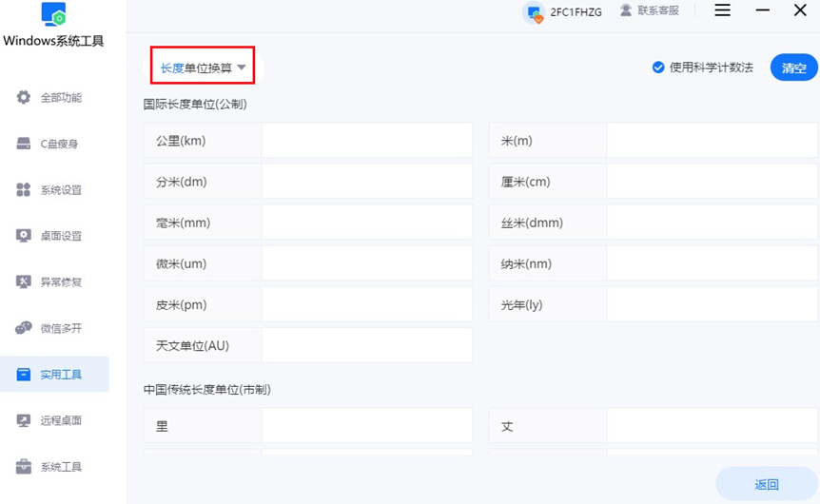
Task: Click the account ID 2FC1FHZG
Action: (x=576, y=12)
